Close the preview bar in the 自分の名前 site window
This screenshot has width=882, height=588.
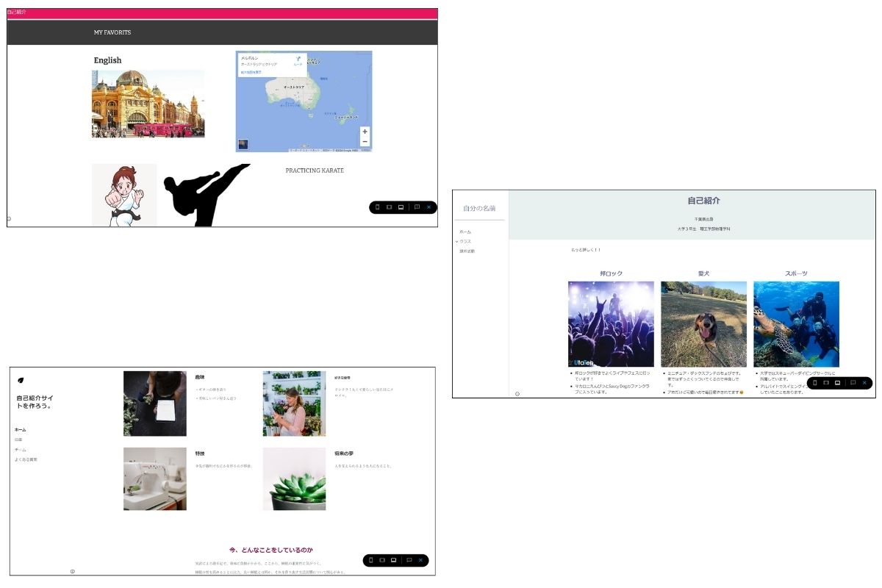[864, 383]
